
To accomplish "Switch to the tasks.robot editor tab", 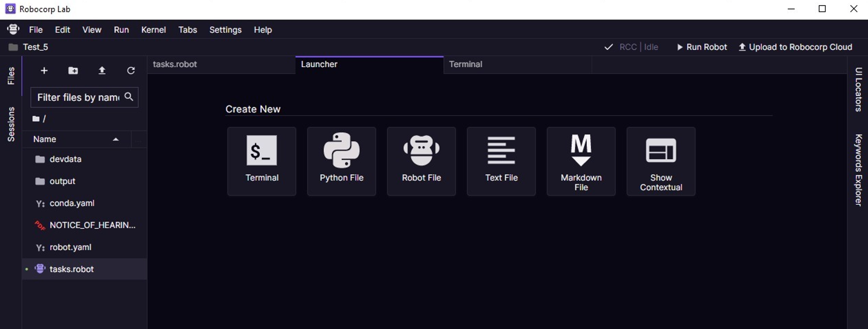I will 221,65.
